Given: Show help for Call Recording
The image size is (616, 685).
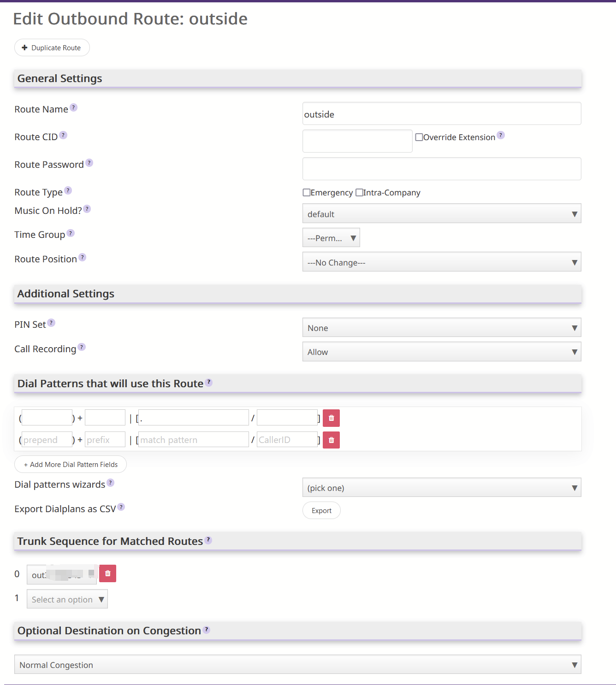Looking at the screenshot, I should [x=82, y=347].
